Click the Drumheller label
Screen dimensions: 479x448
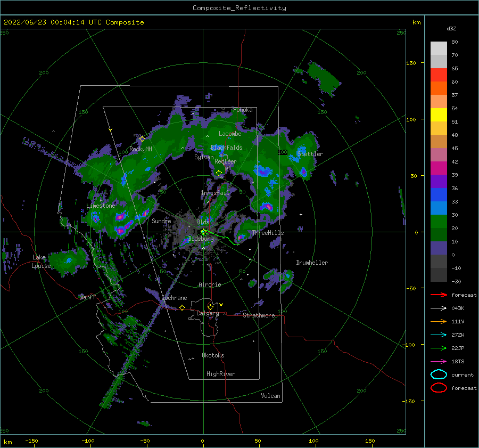[x=312, y=263]
